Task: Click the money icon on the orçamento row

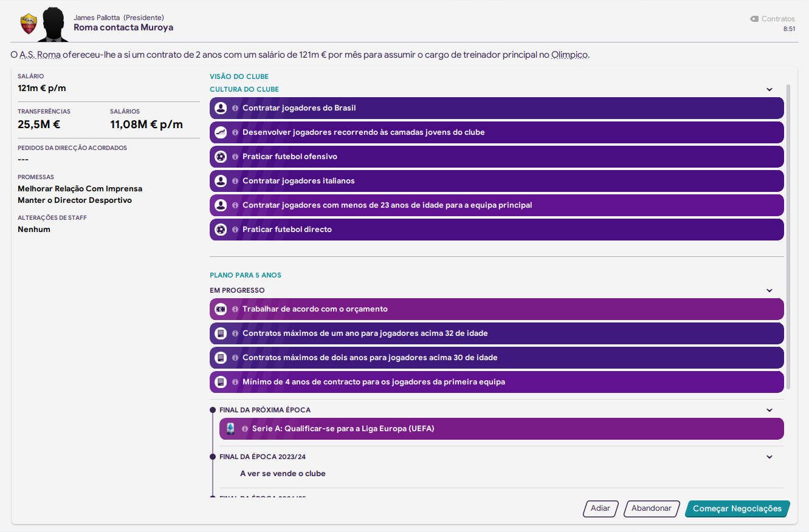Action: click(x=221, y=309)
